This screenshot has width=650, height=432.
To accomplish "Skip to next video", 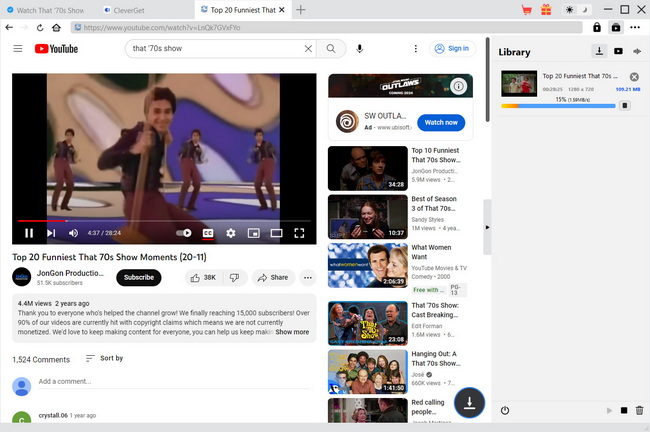I will [51, 233].
